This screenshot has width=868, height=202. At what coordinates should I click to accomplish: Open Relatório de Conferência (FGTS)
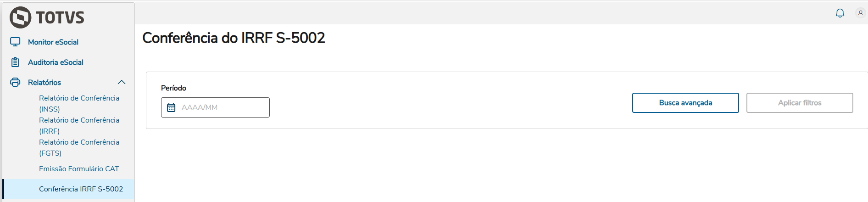(x=79, y=147)
